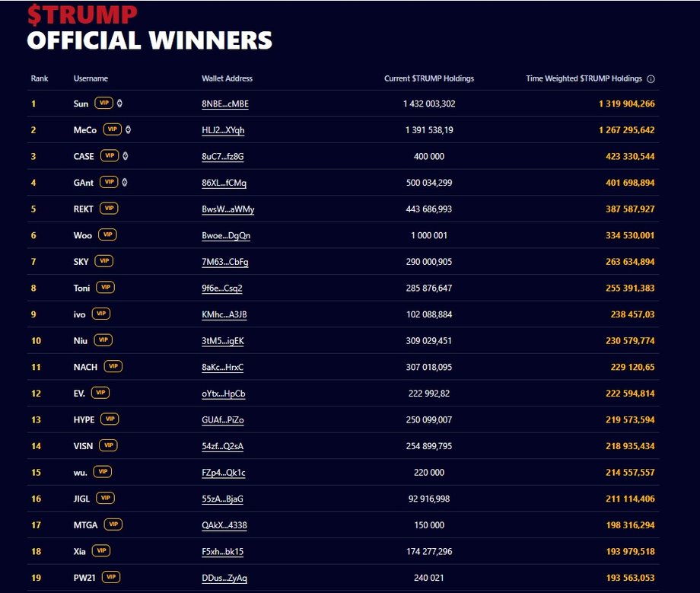The height and width of the screenshot is (593, 700).
Task: Click the VIP badge beside HYPE
Action: [110, 419]
